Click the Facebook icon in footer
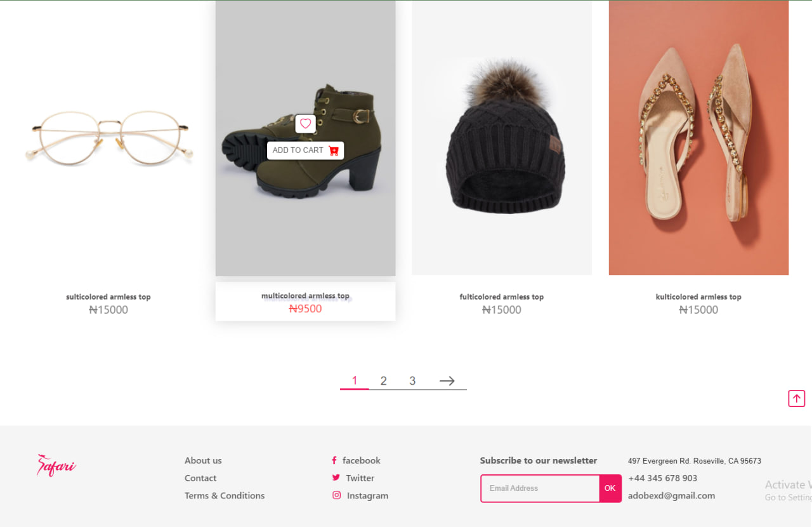 click(x=334, y=460)
